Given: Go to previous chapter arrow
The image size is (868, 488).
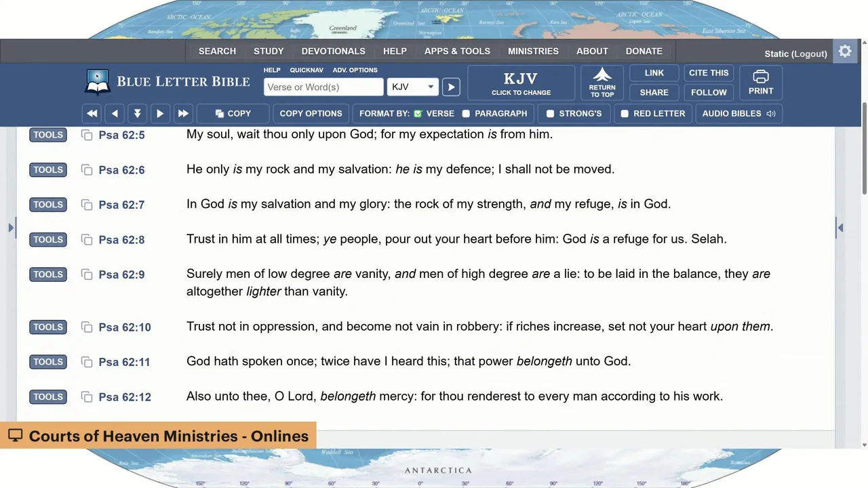Looking at the screenshot, I should 115,113.
